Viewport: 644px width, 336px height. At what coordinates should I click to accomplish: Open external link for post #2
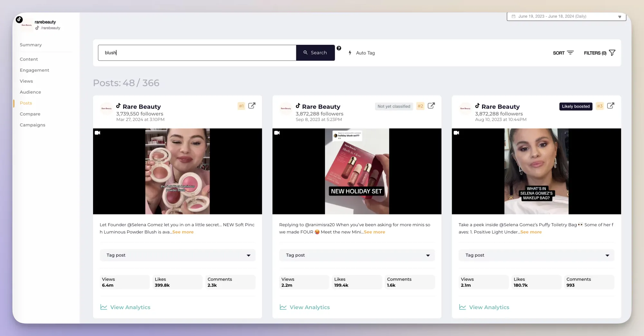point(431,106)
